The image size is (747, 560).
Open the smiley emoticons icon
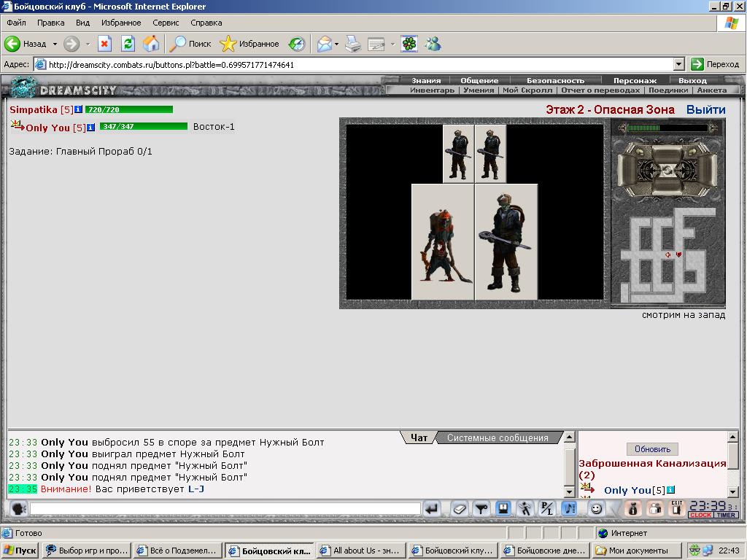pos(595,509)
